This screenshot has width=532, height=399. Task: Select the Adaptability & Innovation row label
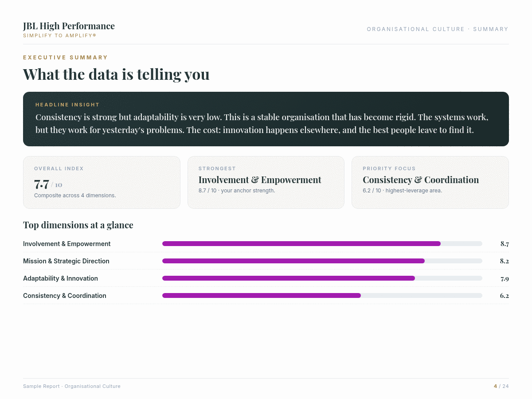click(60, 278)
